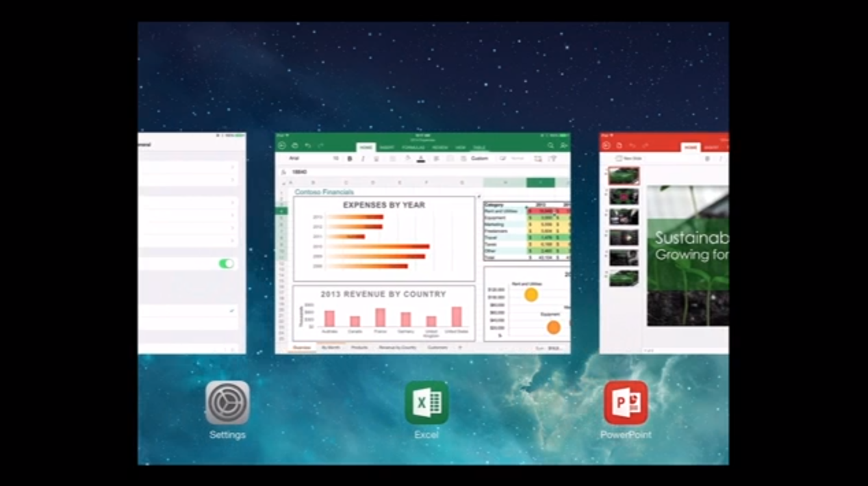Select the sixth slide thumbnail in PowerPoint
This screenshot has height=486, width=868.
click(x=624, y=278)
